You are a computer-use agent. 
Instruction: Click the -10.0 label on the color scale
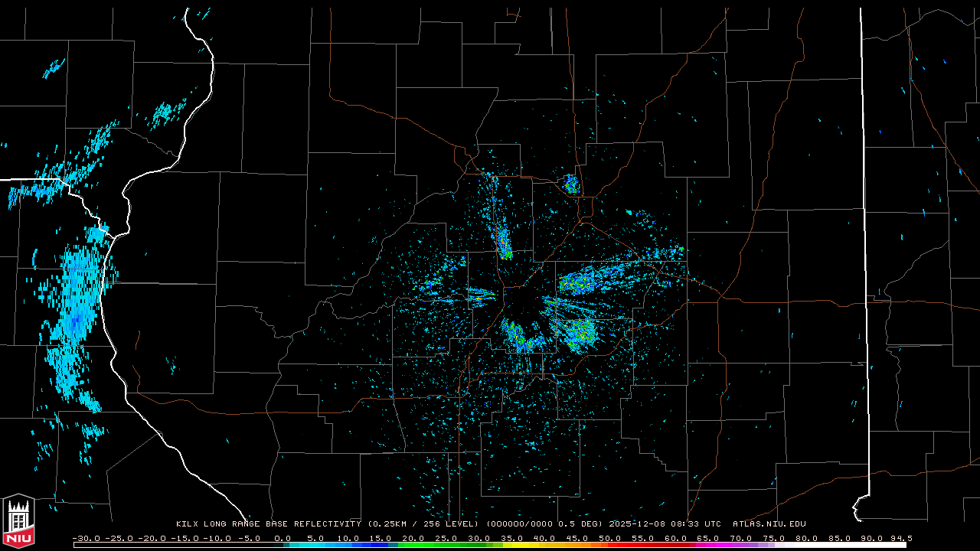pyautogui.click(x=217, y=539)
